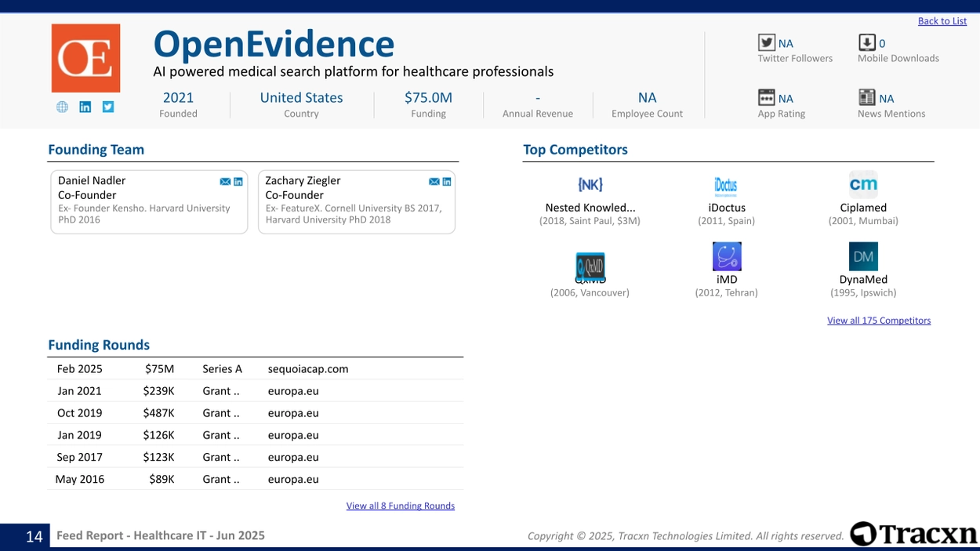Viewport: 980px width, 551px height.
Task: Click the App Rating icon
Action: (x=766, y=97)
